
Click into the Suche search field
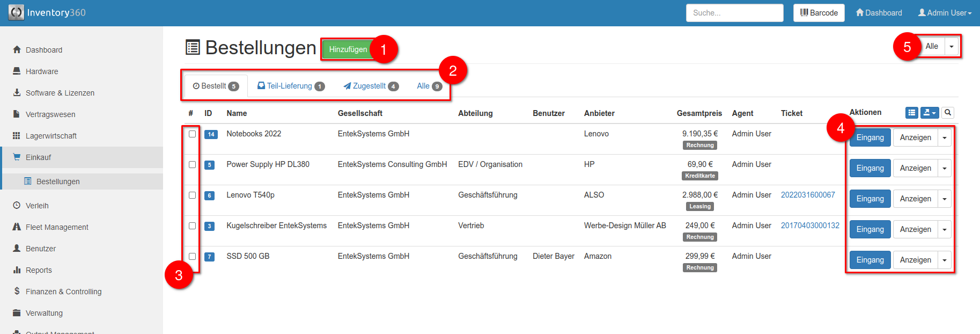734,13
